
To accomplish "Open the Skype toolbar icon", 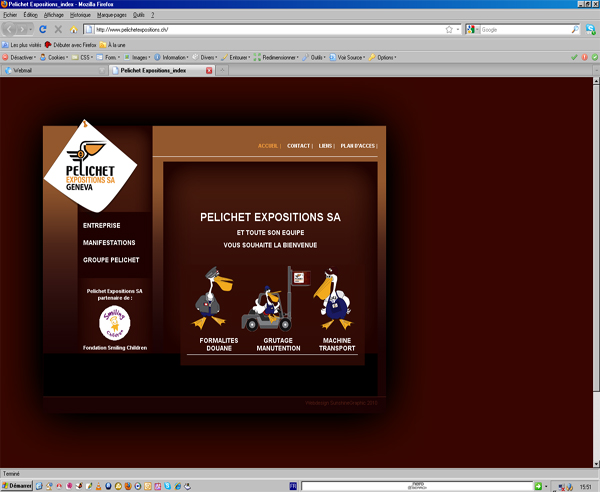I will 590,29.
